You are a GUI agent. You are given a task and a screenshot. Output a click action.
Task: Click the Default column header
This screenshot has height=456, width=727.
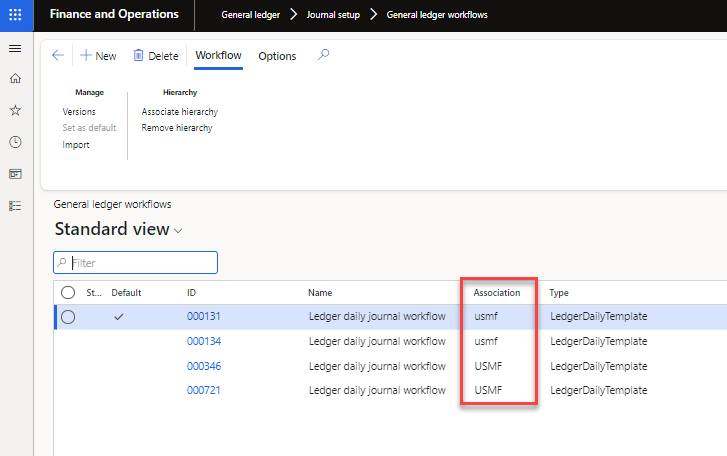pos(126,293)
